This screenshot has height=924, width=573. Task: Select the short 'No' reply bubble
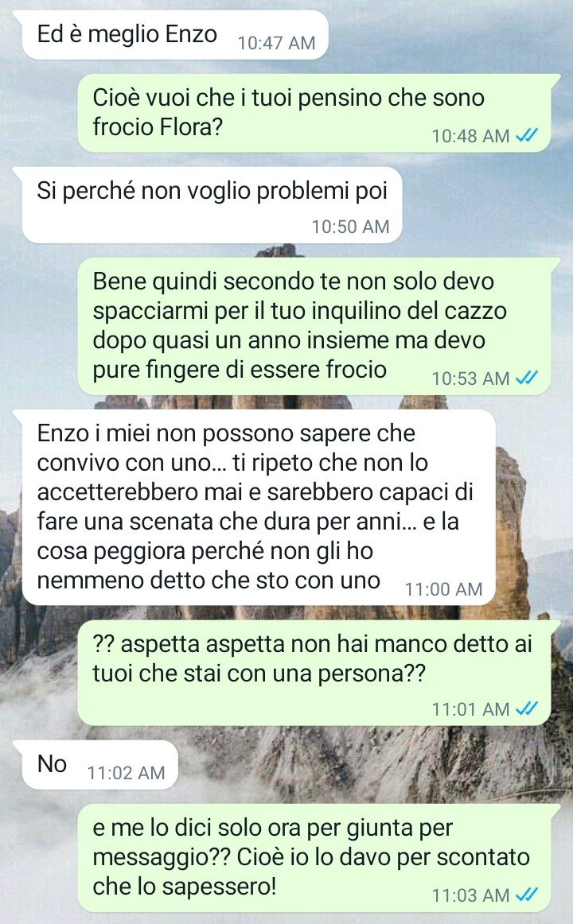(99, 765)
